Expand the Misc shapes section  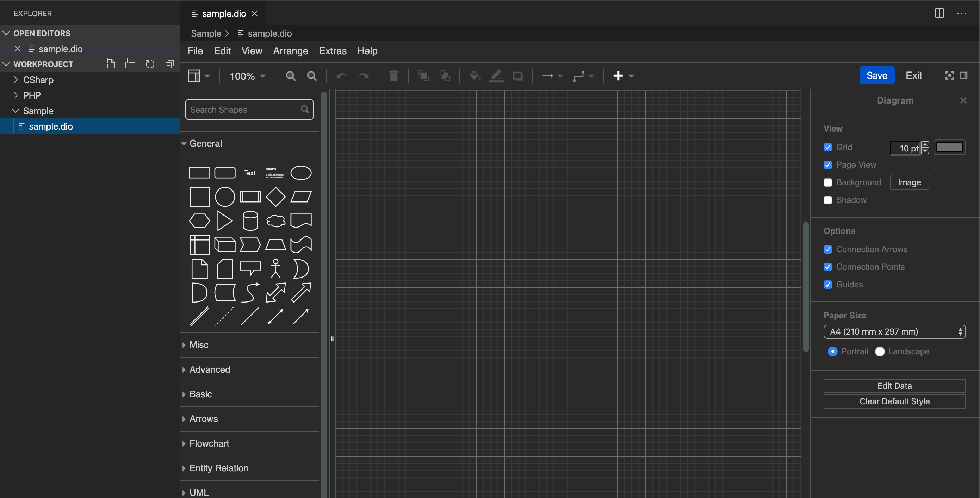coord(249,345)
